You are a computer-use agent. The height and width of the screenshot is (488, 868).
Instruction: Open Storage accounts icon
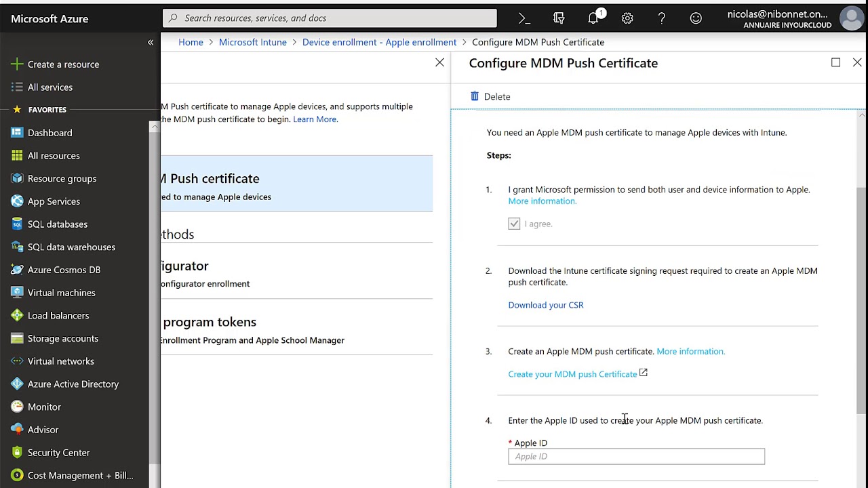coord(17,338)
